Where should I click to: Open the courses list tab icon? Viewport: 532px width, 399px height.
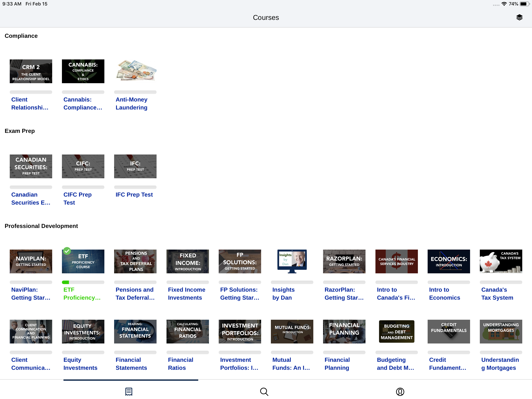click(129, 392)
